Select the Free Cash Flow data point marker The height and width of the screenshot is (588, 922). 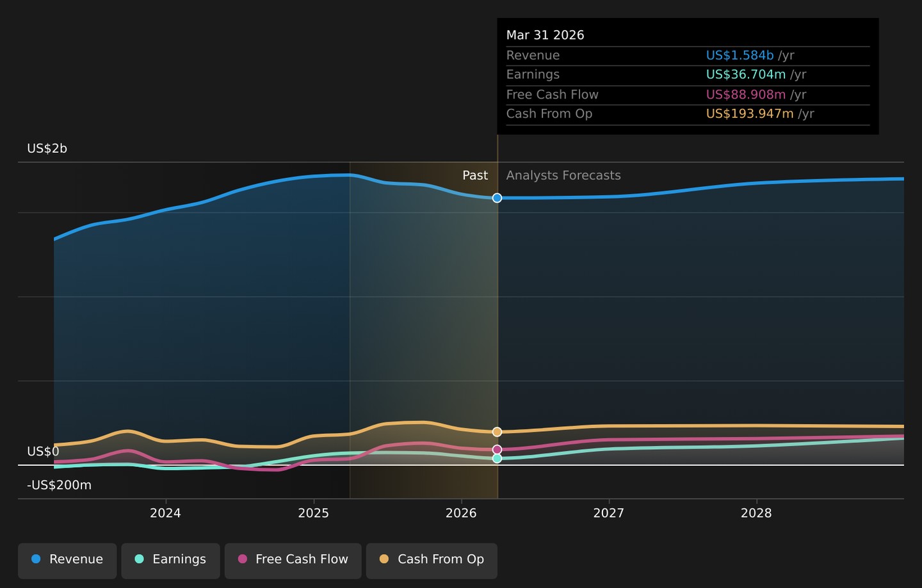(497, 450)
